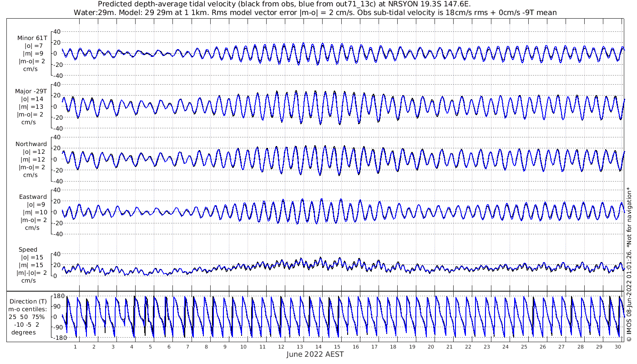
Task: Click the "|o| =15" value in Speed panel
Action: 32,257
